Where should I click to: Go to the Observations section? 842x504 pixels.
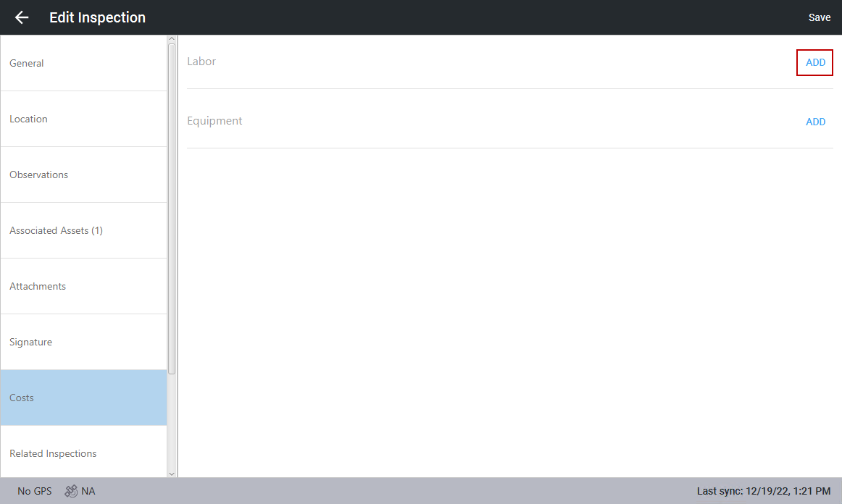pos(83,175)
